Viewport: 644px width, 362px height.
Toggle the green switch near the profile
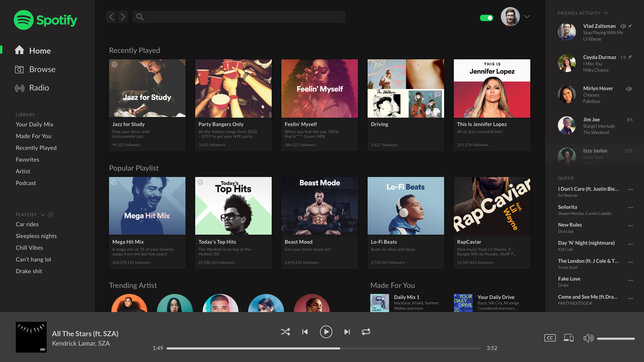(x=486, y=18)
